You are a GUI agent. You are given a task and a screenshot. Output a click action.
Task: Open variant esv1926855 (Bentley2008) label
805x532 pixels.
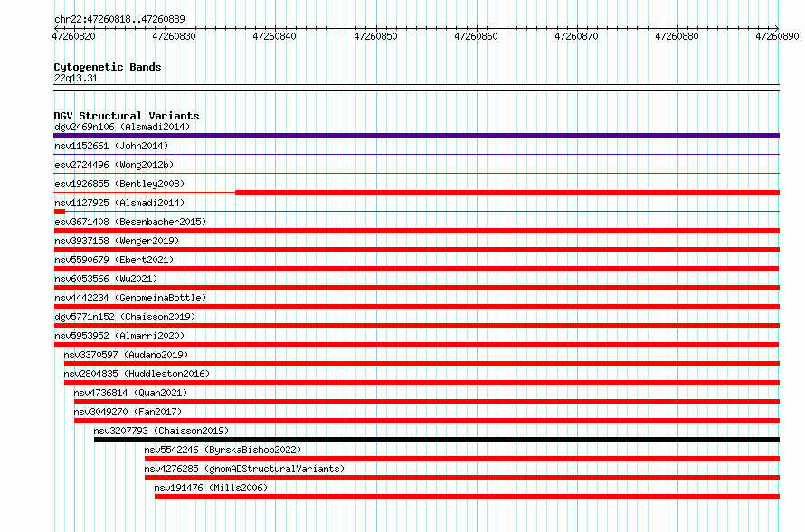[119, 184]
